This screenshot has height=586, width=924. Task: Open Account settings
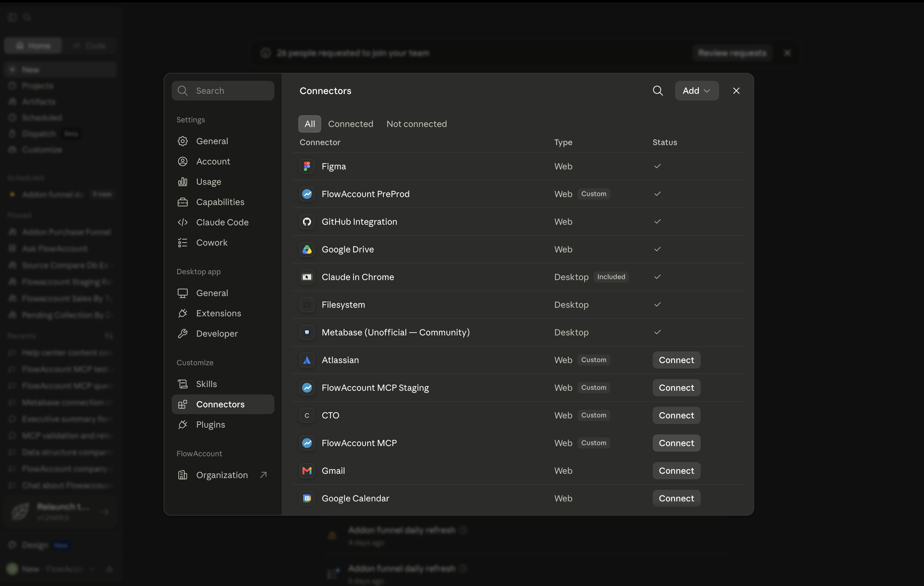(223, 161)
